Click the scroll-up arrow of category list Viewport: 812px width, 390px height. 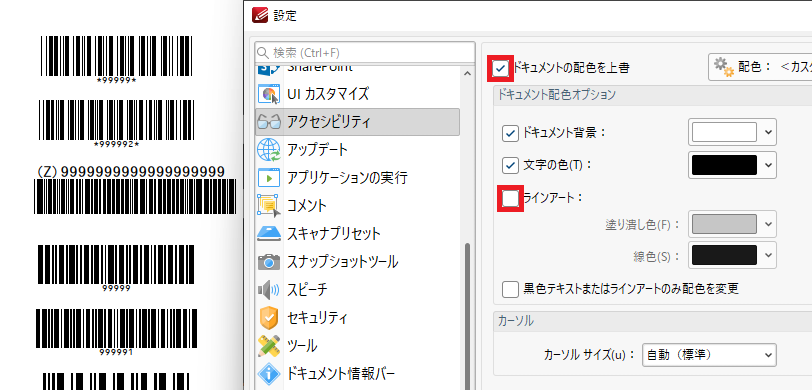click(x=468, y=74)
